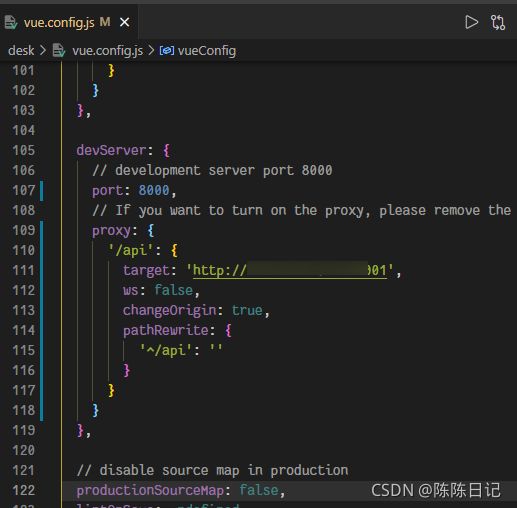Click the '^/api' rewrite key
The width and height of the screenshot is (517, 508).
[166, 350]
